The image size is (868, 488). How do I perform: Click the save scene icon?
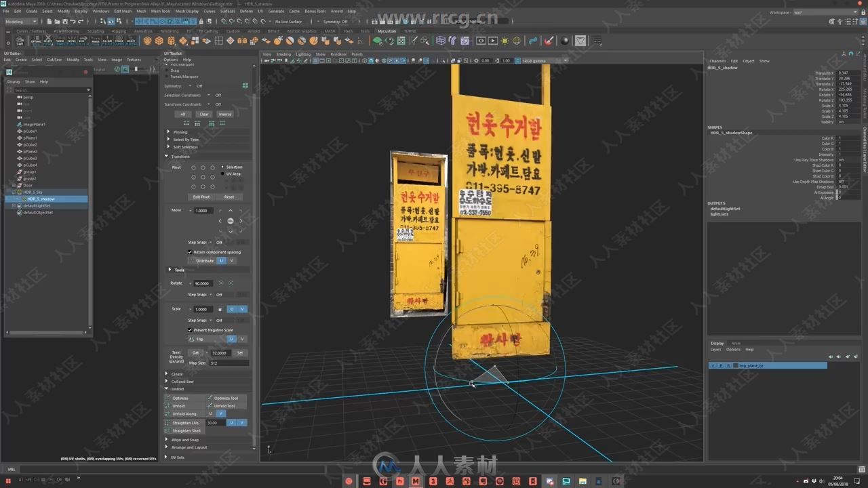click(x=65, y=22)
